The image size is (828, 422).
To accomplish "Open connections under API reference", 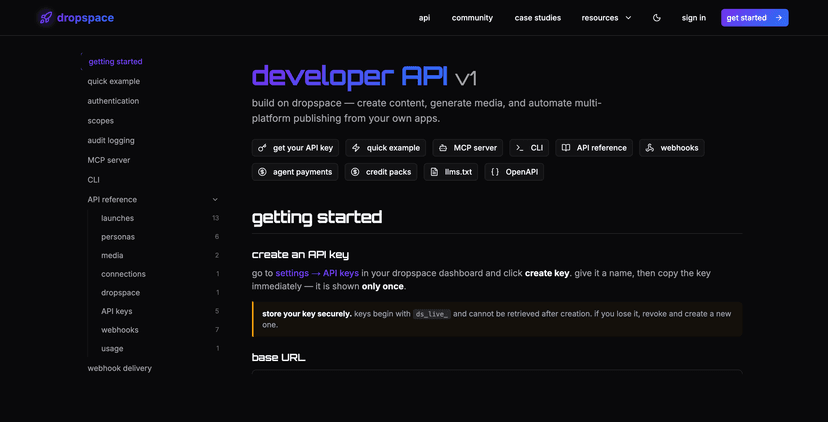I will click(x=123, y=274).
